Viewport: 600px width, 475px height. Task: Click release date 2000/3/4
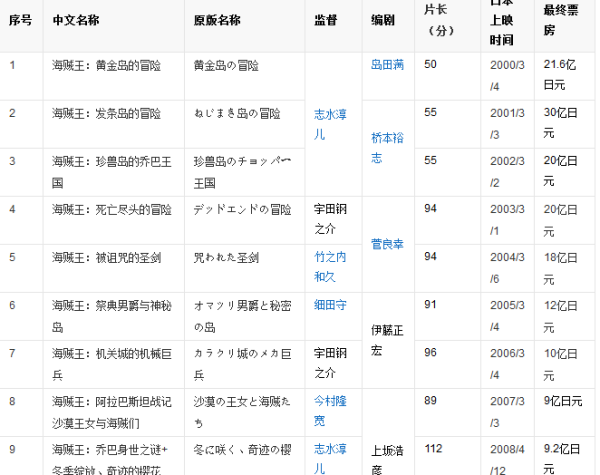point(507,75)
